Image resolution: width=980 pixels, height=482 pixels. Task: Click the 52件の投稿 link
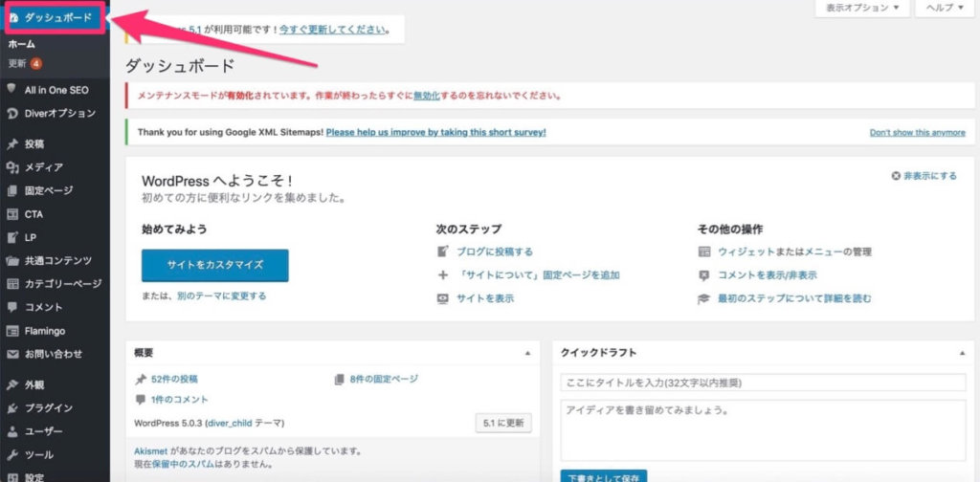pos(175,379)
